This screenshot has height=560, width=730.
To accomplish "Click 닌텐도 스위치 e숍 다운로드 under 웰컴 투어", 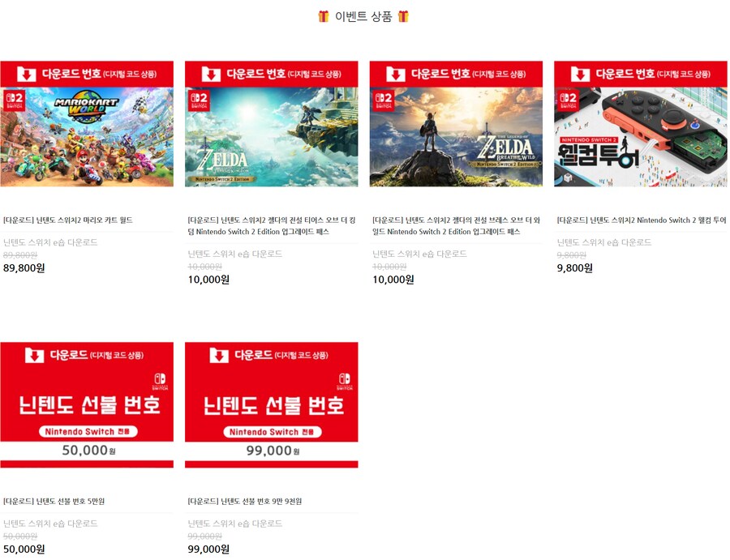I will click(x=604, y=242).
